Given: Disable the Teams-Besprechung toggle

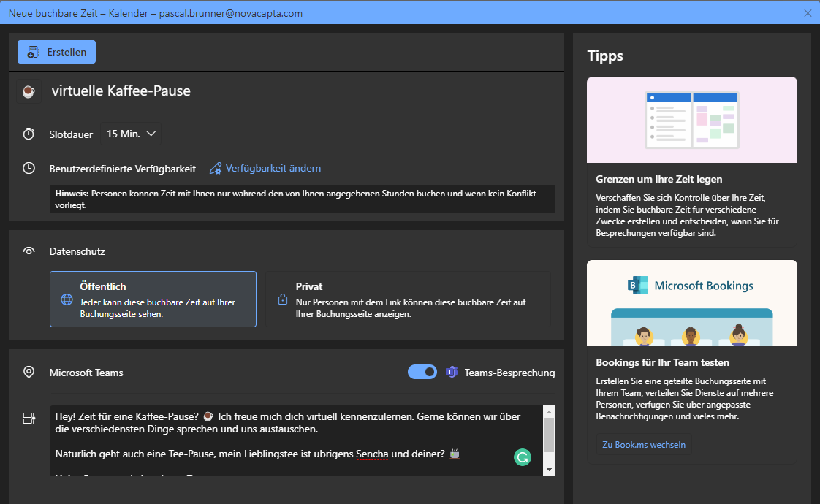Looking at the screenshot, I should click(422, 372).
